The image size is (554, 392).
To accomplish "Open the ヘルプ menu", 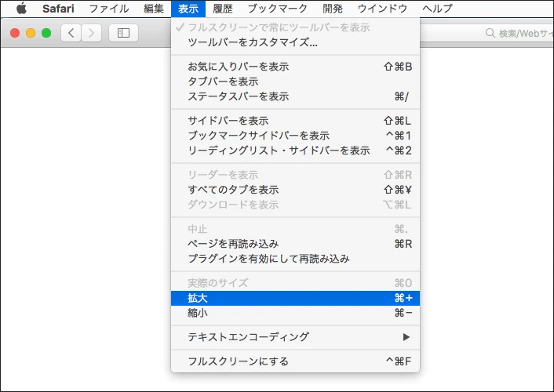I will 437,9.
